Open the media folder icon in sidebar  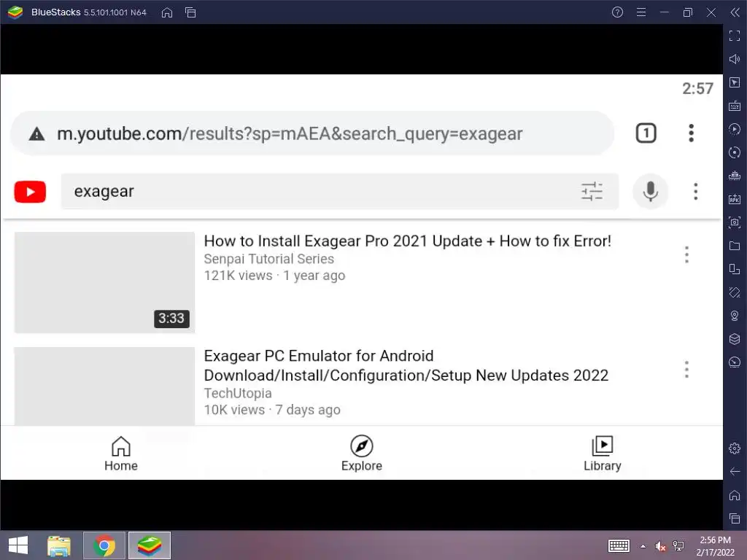pyautogui.click(x=734, y=246)
